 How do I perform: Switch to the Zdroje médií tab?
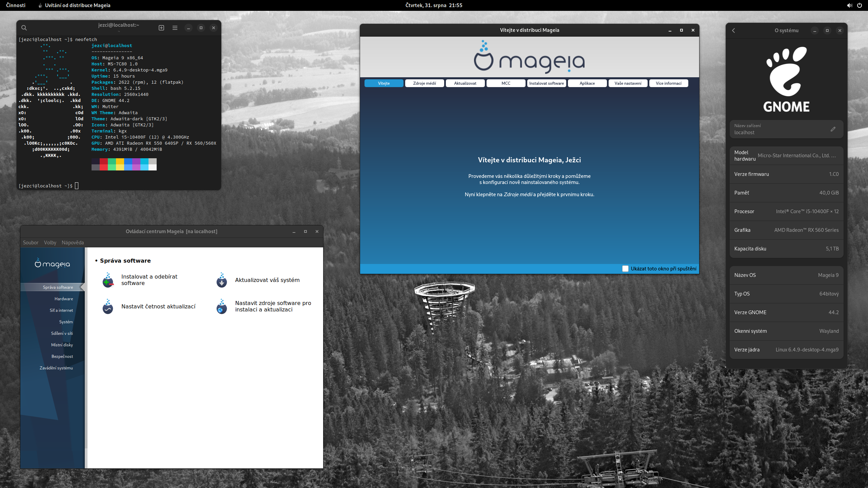tap(424, 83)
